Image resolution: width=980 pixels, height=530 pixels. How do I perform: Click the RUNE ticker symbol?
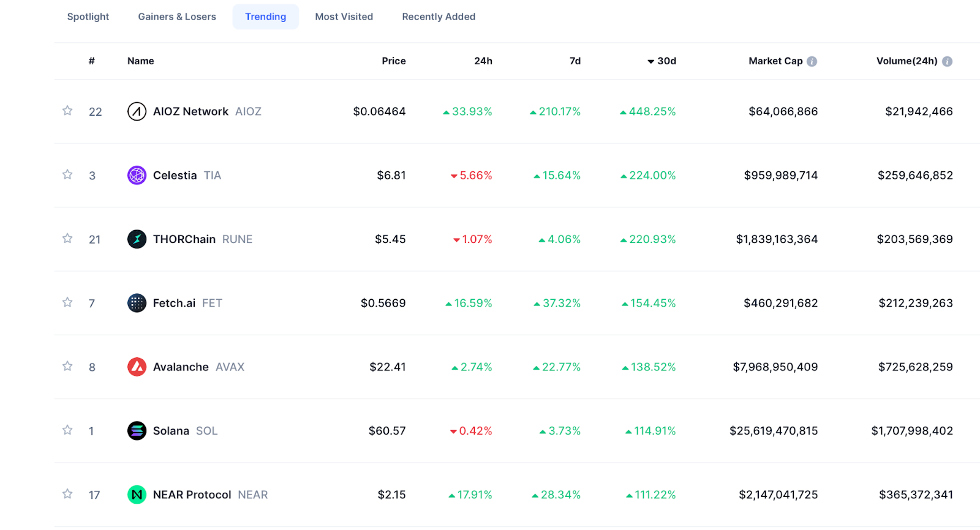(237, 239)
